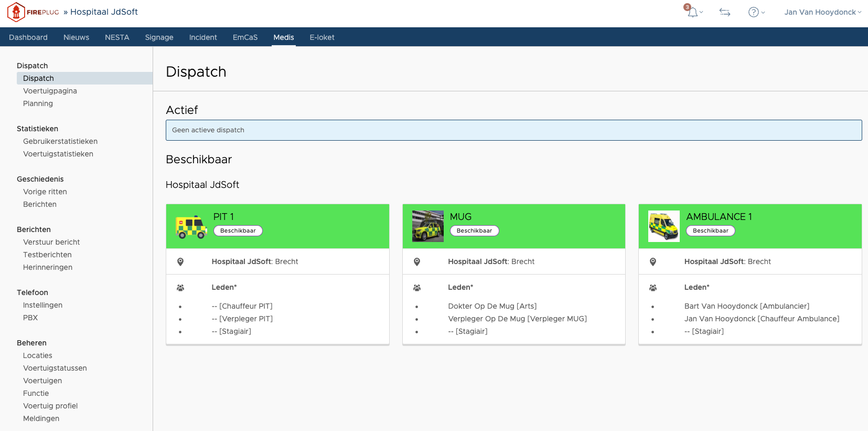Open Voertuigstatussen under Beheren
The height and width of the screenshot is (431, 868).
(55, 368)
